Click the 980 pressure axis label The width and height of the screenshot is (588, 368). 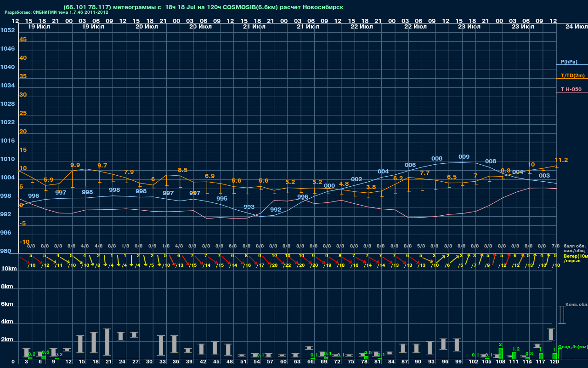pyautogui.click(x=6, y=251)
